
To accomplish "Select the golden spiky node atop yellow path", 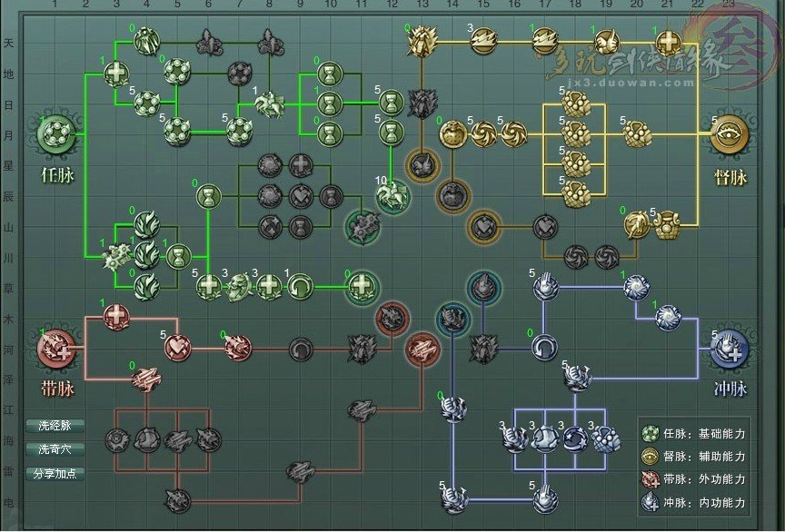I will click(x=421, y=40).
